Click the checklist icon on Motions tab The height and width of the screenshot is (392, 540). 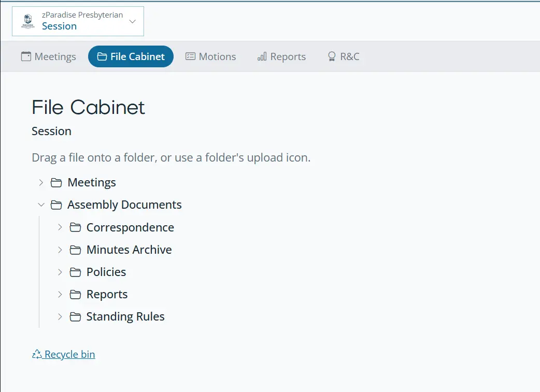pyautogui.click(x=190, y=56)
